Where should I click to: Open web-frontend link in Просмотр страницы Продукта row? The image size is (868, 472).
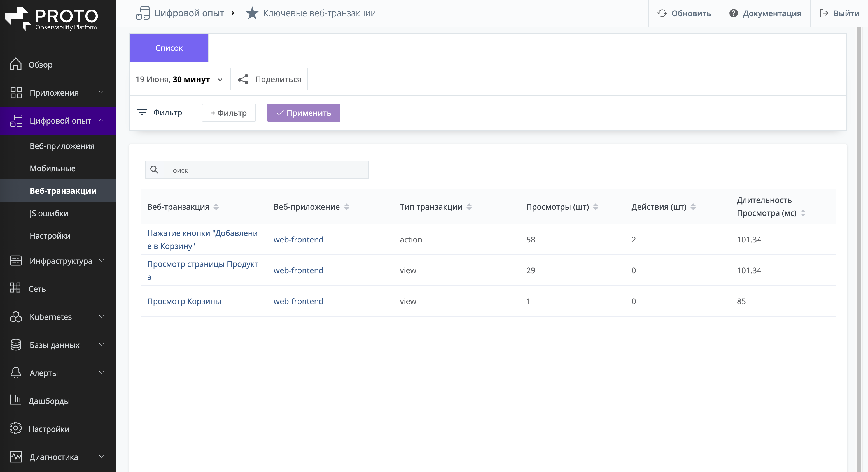(298, 270)
